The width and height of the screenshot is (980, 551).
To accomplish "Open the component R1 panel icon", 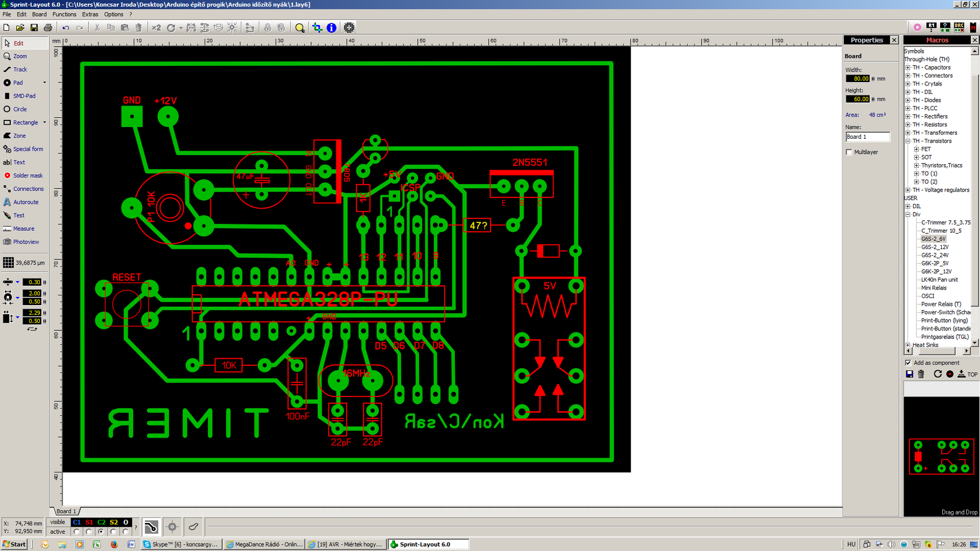I will click(931, 27).
